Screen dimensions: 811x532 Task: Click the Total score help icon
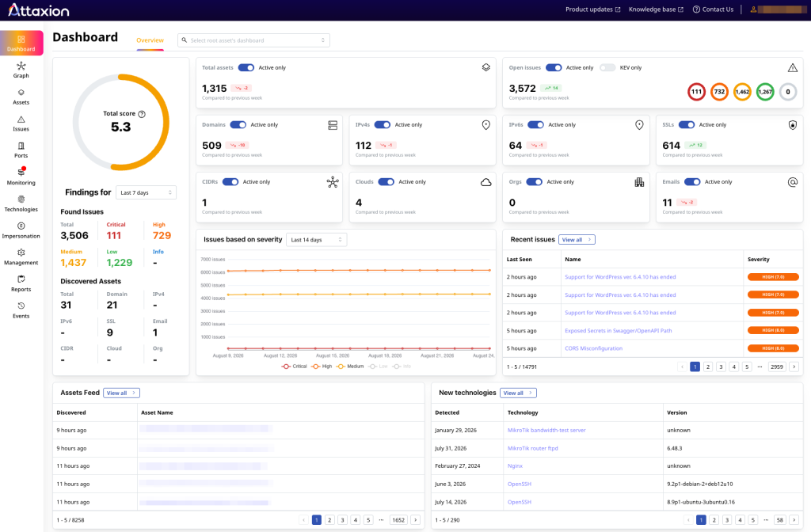(x=142, y=114)
